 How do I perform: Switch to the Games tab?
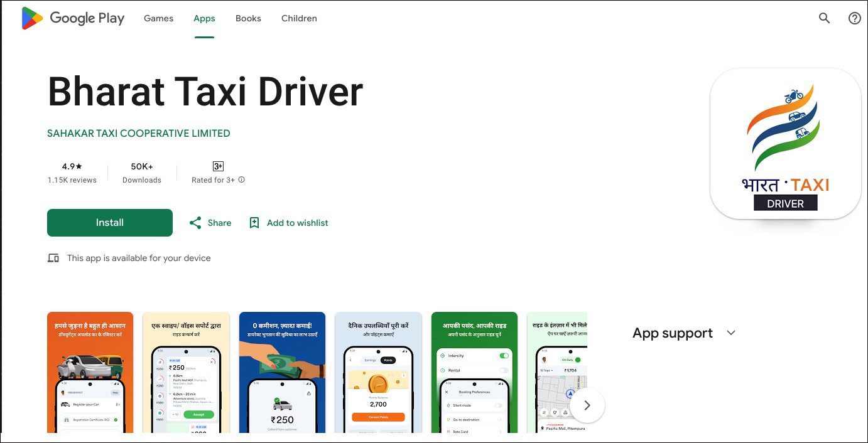pos(158,19)
